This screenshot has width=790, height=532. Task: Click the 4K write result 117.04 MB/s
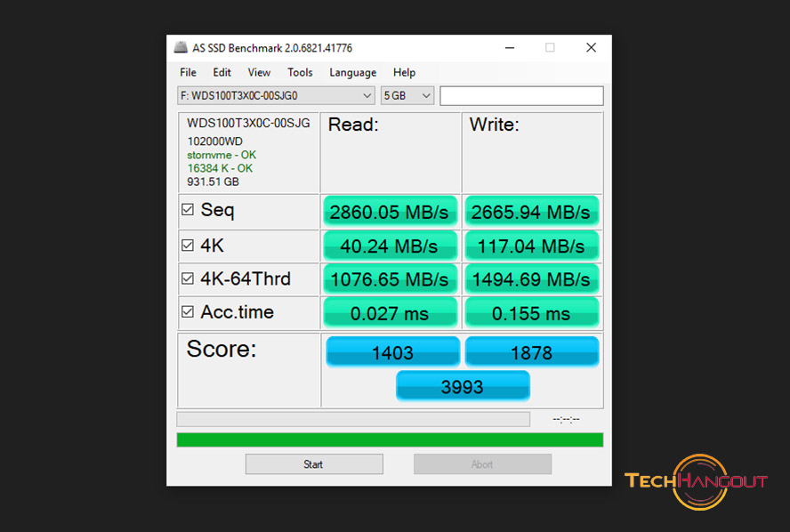point(531,246)
